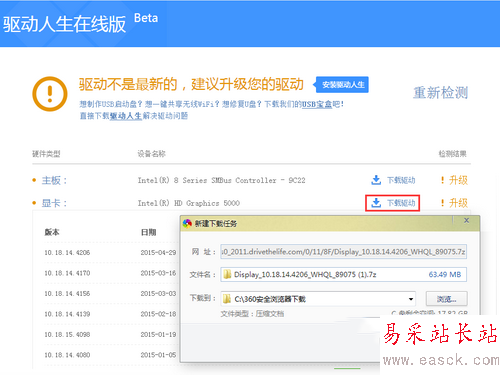This screenshot has width=500, height=375.
Task: Open the USB宝盒 link
Action: point(317,104)
